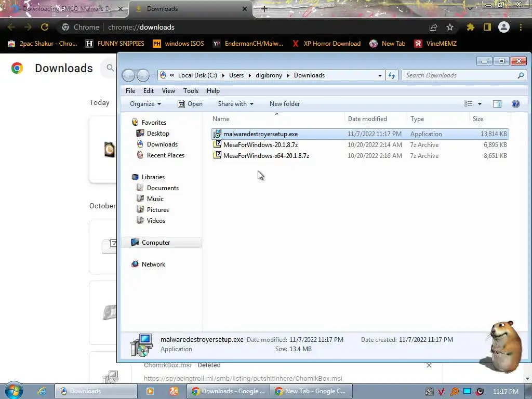Click the Chrome back arrow icon
Viewport: 532px width, 399px height.
[x=11, y=27]
